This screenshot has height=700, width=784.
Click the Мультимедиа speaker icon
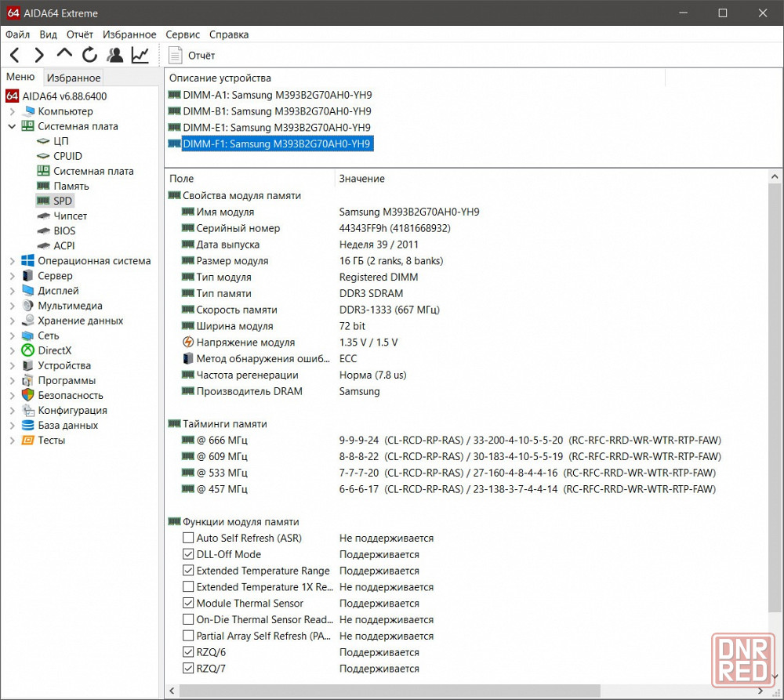pyautogui.click(x=28, y=306)
